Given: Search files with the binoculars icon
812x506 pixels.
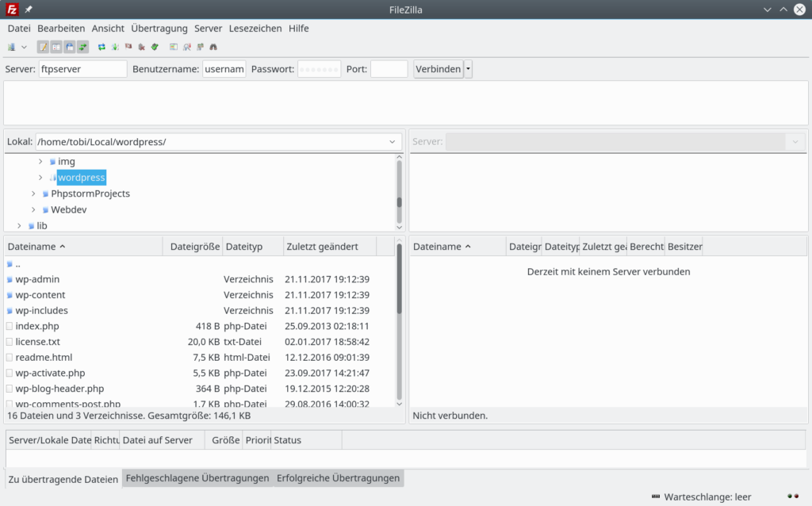Looking at the screenshot, I should coord(213,47).
